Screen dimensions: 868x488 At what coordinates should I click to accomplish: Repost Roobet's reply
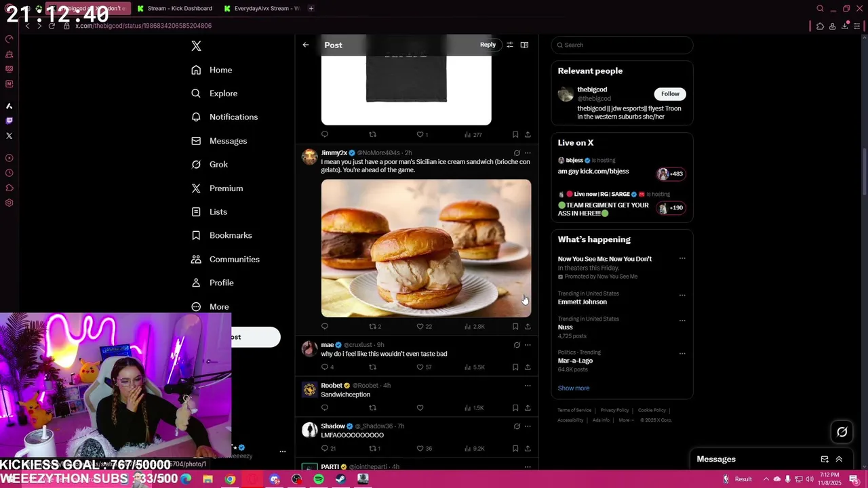372,408
